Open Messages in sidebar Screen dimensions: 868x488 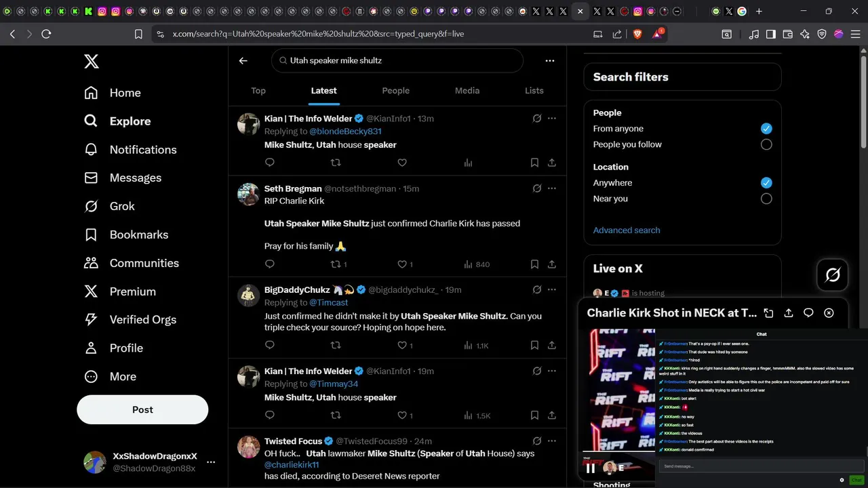point(123,178)
